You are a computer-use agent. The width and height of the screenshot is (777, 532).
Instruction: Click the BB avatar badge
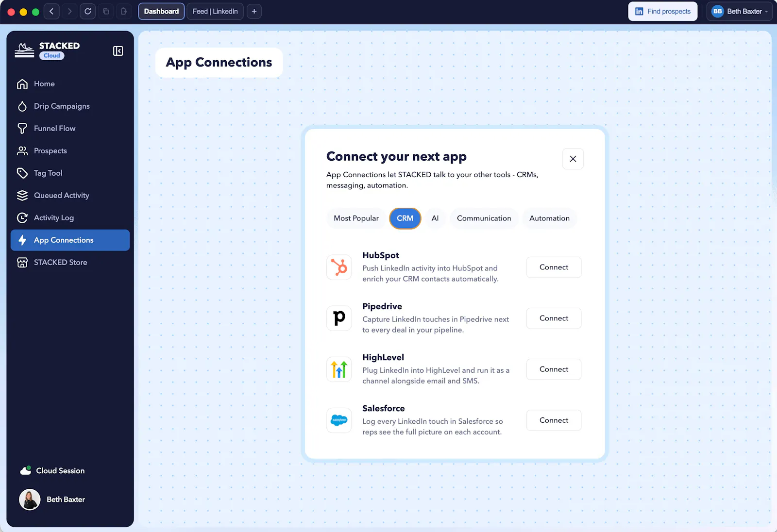[x=718, y=11]
